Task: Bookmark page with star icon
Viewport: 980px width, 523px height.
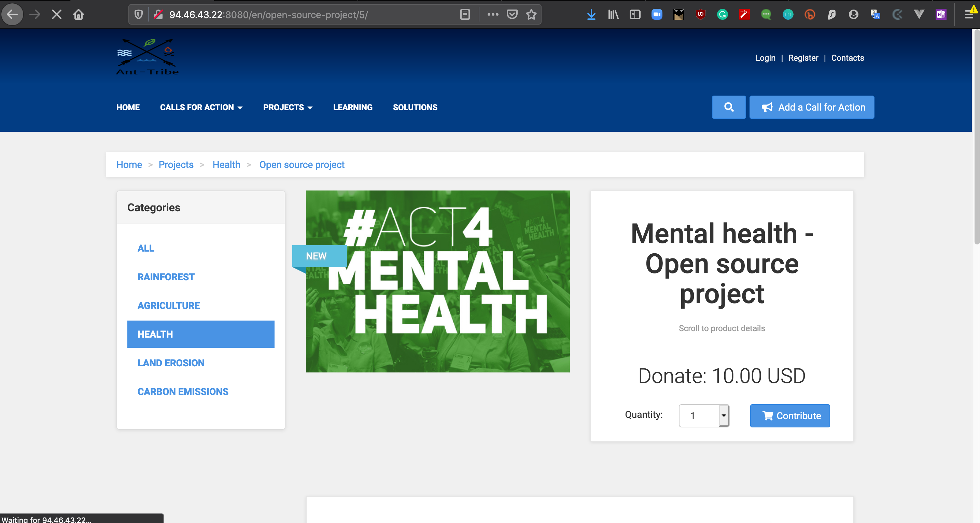Action: tap(531, 15)
